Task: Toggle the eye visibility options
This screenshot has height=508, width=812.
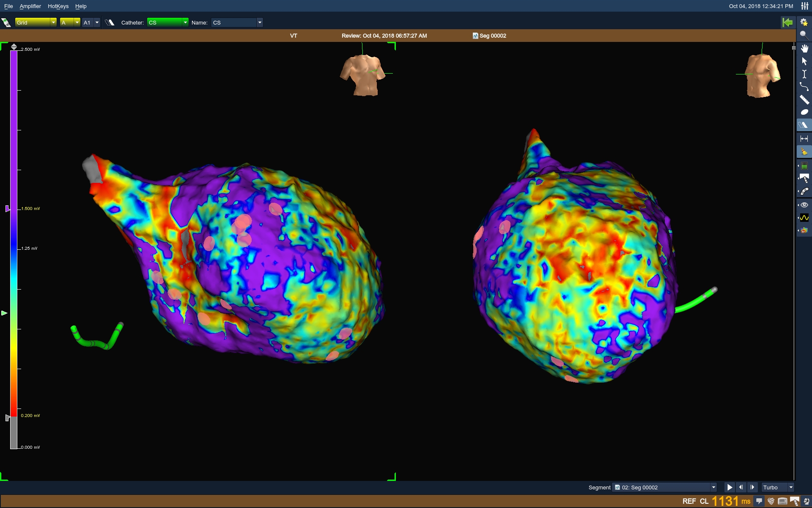Action: coord(804,205)
